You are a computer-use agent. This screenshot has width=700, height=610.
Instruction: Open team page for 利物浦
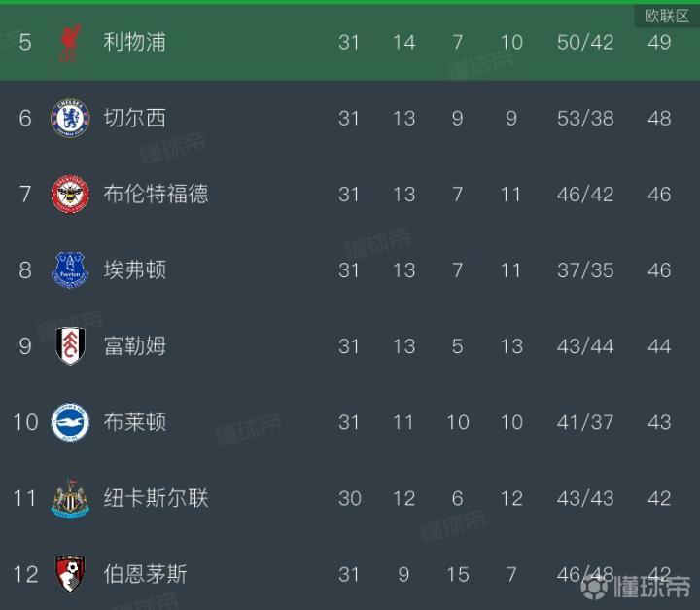click(134, 42)
